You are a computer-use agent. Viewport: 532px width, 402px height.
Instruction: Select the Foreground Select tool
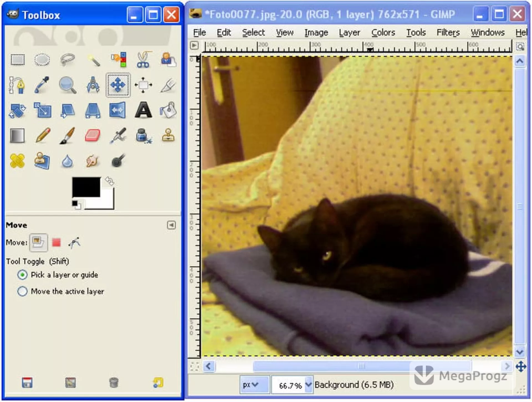pos(168,60)
